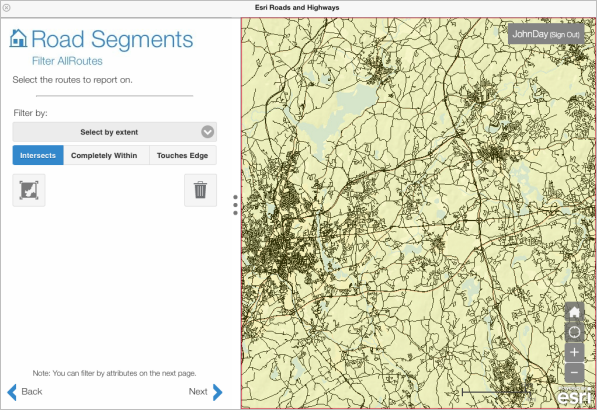Click the map scale bar
This screenshot has width=597, height=410.
pos(496,392)
